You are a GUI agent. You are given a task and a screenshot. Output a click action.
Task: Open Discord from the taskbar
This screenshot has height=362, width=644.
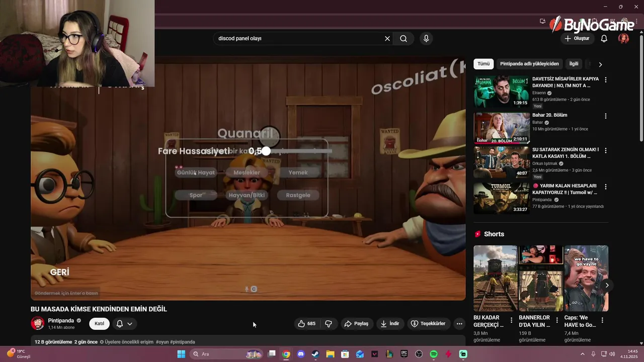[x=301, y=354]
